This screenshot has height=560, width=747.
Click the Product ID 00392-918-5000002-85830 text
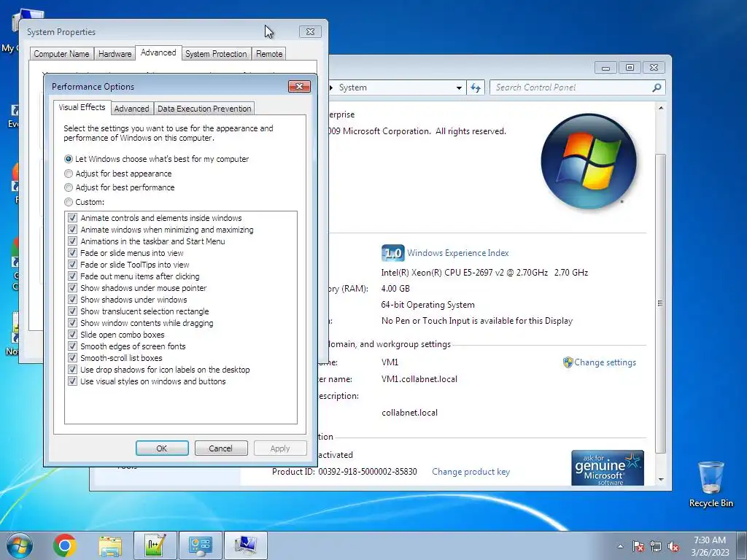[344, 472]
